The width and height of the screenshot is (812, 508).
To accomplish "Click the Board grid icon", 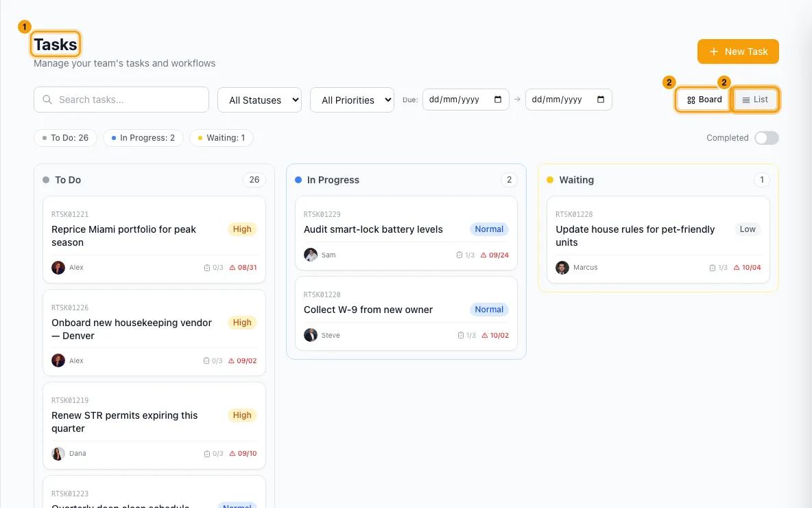I will tap(691, 100).
